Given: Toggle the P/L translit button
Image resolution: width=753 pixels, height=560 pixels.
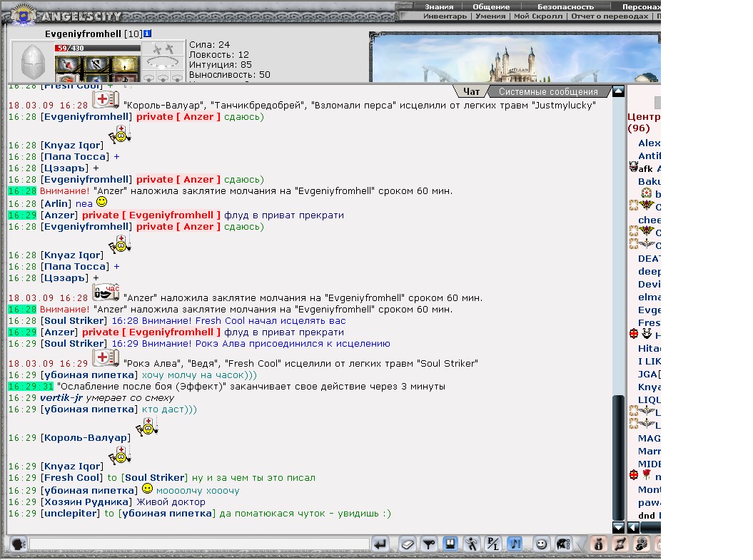Looking at the screenshot, I should (492, 544).
